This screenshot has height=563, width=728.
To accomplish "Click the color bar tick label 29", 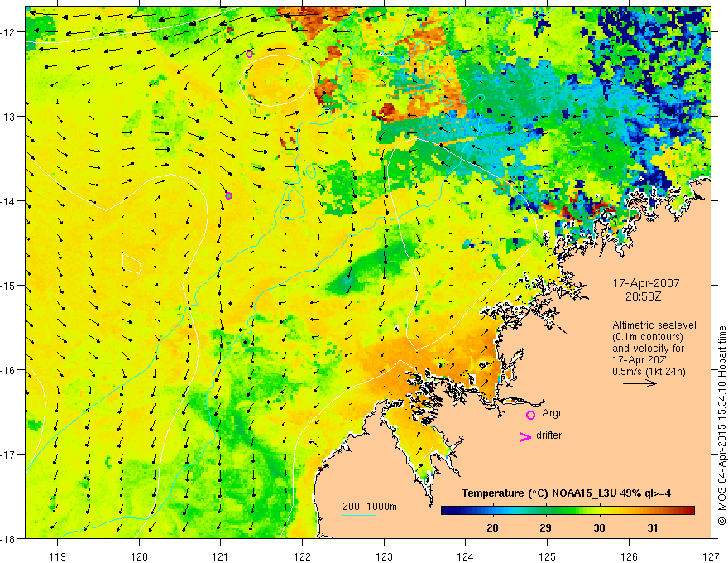I will click(x=545, y=527).
